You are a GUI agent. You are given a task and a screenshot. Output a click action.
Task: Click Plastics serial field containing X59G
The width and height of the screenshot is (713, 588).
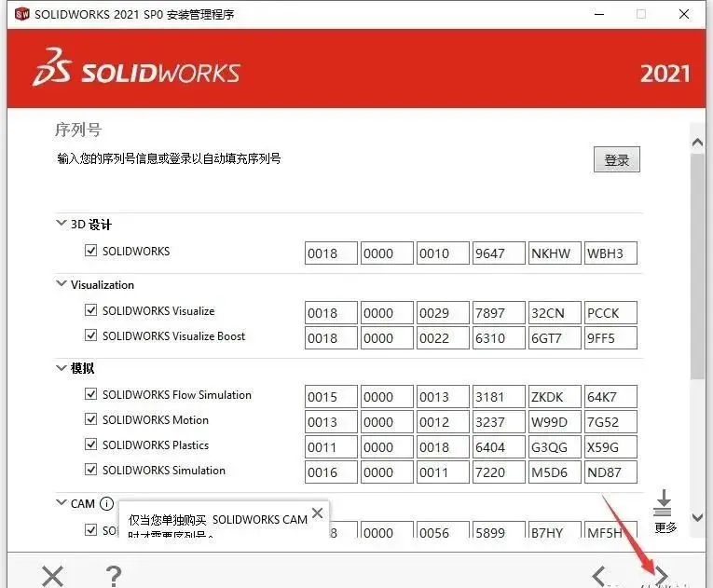click(x=610, y=447)
